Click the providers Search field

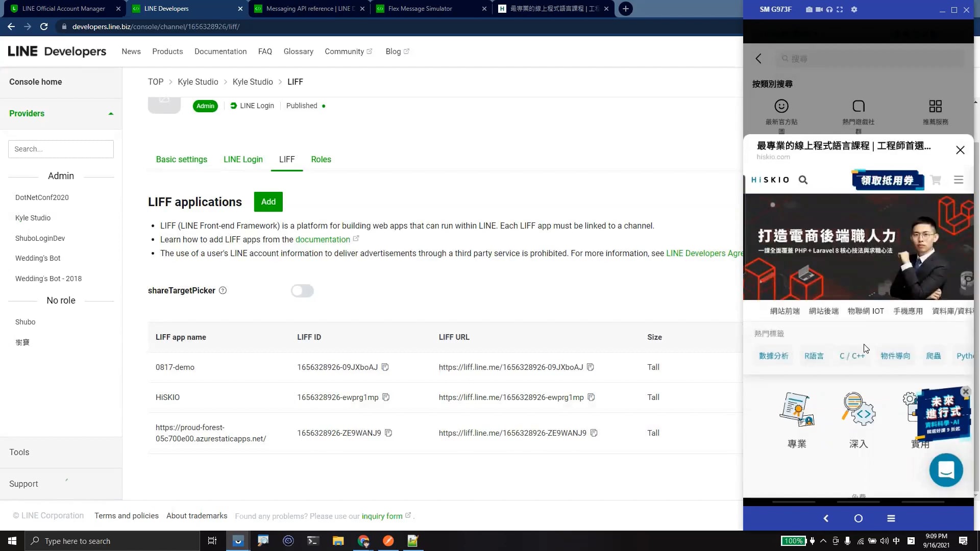(x=61, y=149)
